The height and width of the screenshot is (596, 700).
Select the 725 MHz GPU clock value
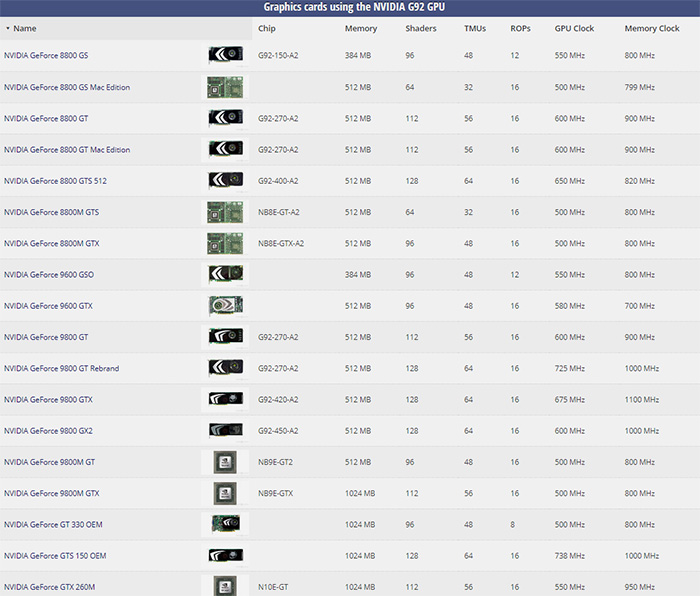[570, 368]
